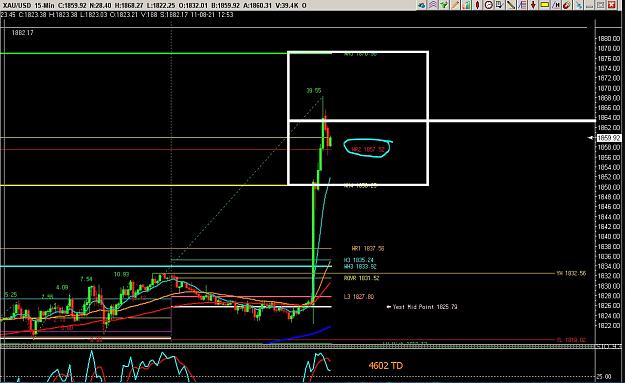Open the clock timeframe icon
625x383 pixels.
488,5
